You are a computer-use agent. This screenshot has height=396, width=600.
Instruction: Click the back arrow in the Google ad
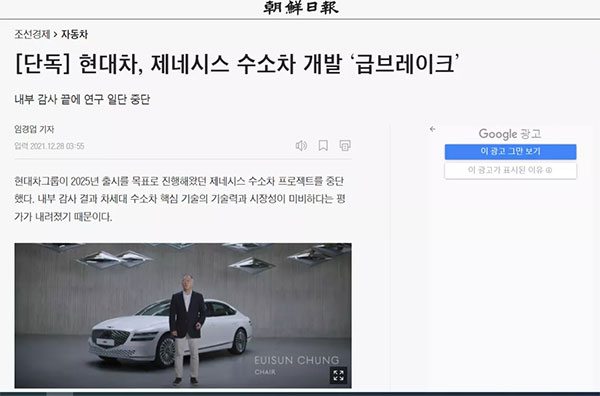pos(432,129)
